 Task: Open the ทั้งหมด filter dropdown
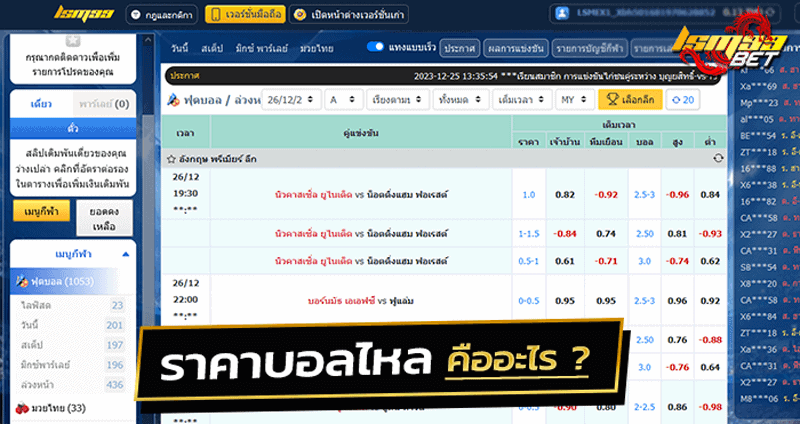coord(460,100)
